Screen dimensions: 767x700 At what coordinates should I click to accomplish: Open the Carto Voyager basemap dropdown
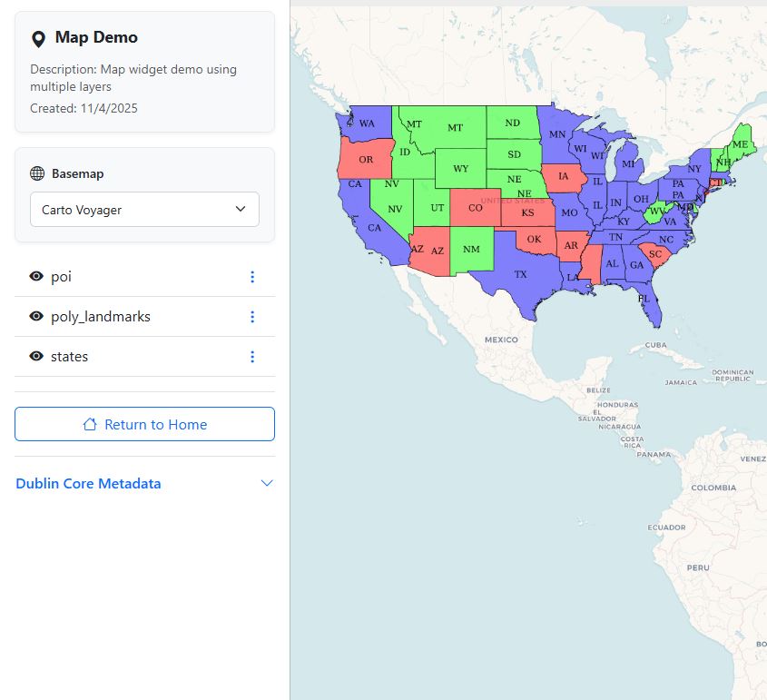(144, 210)
